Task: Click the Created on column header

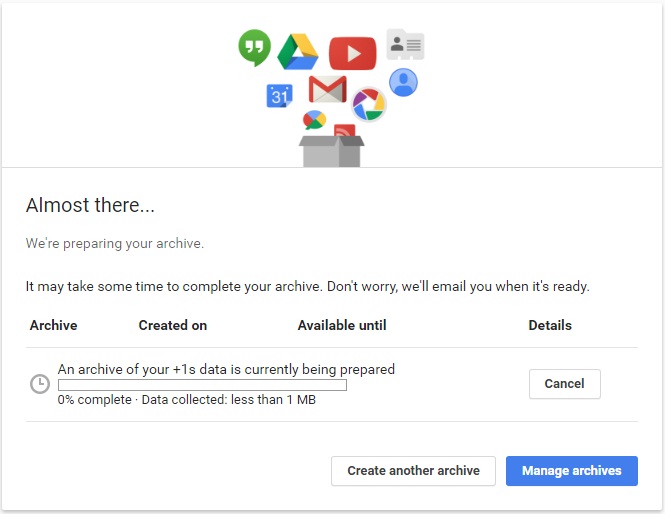Action: click(x=173, y=325)
